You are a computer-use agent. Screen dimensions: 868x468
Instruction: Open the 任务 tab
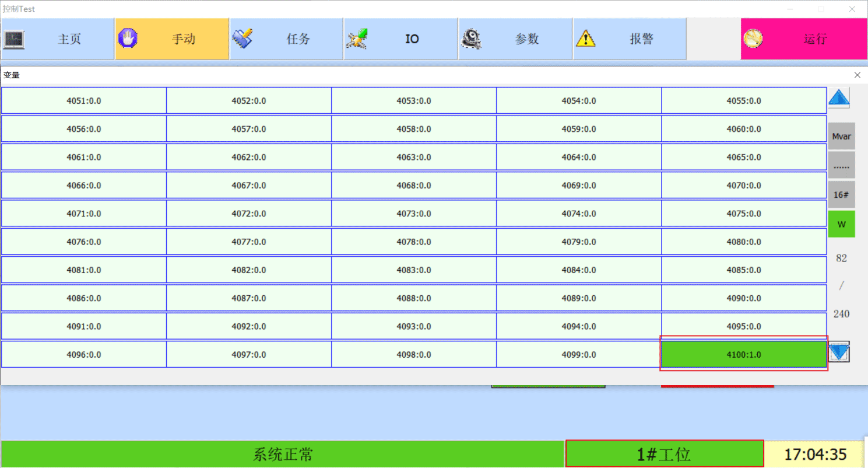(298, 39)
